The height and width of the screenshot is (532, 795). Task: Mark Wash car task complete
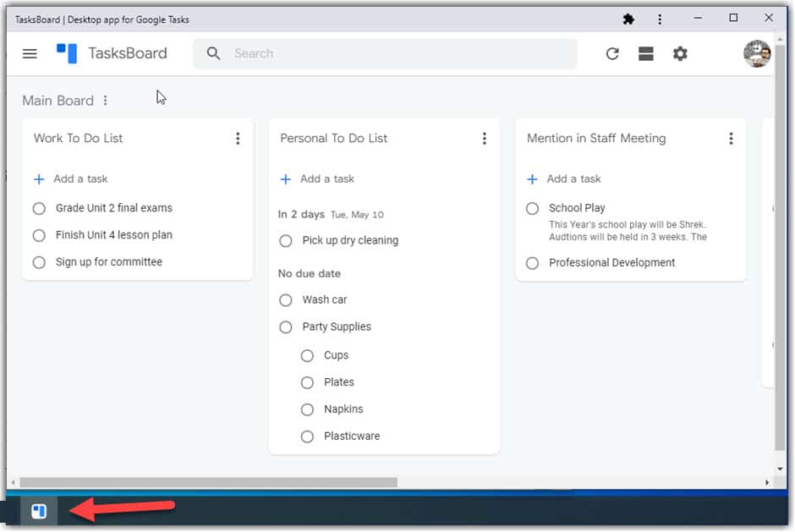click(x=286, y=300)
